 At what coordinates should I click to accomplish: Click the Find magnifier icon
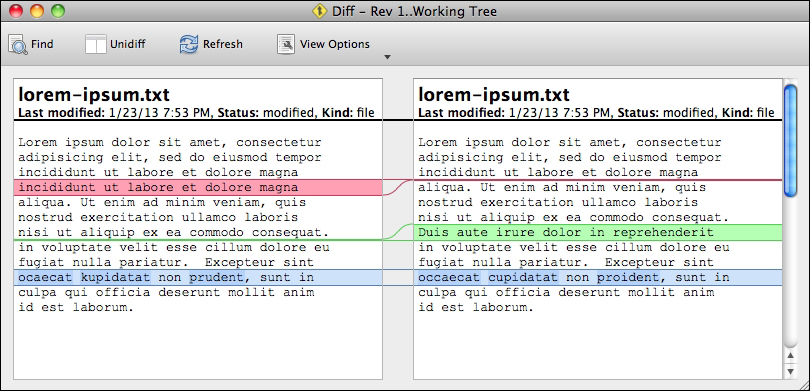click(x=18, y=45)
